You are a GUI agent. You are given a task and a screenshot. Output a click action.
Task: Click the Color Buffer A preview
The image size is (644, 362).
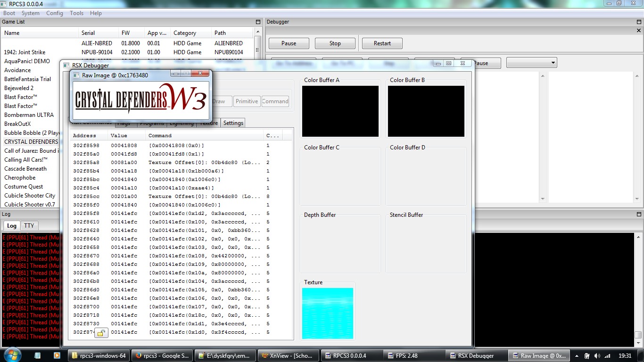pyautogui.click(x=340, y=111)
